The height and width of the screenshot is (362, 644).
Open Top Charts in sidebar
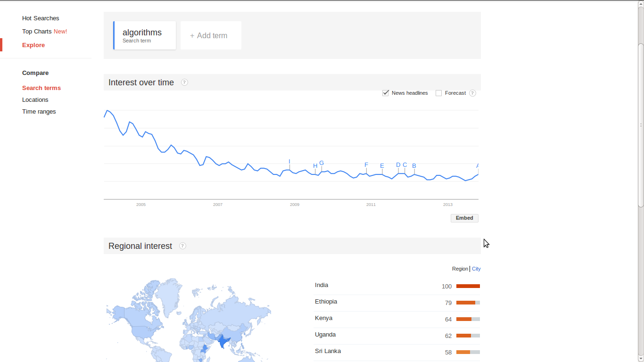[37, 32]
